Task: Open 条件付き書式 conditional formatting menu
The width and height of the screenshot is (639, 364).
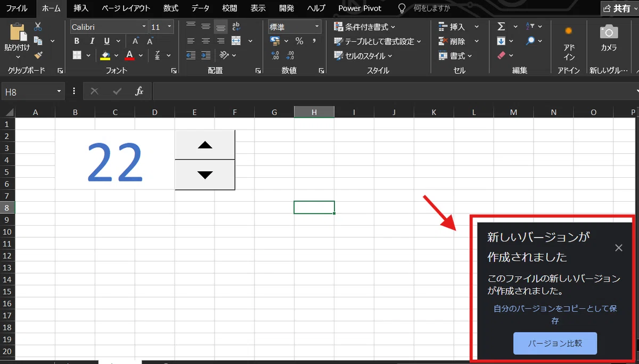Action: (365, 27)
